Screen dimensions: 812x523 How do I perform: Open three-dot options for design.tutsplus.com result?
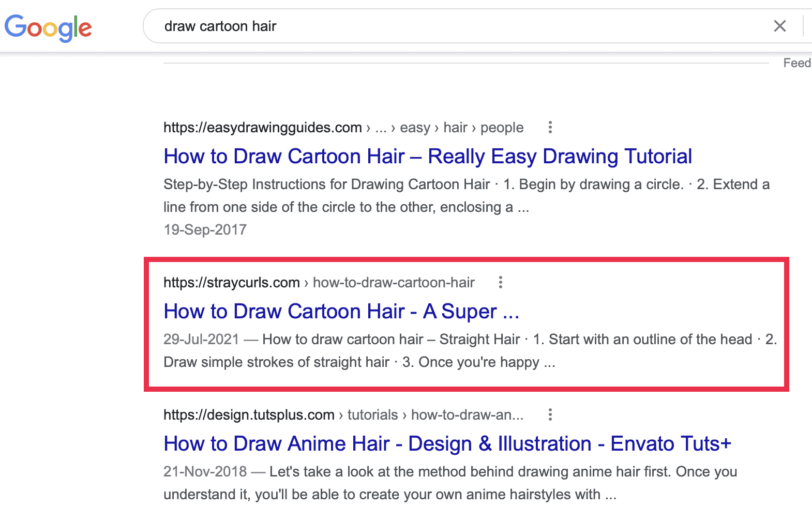[550, 414]
